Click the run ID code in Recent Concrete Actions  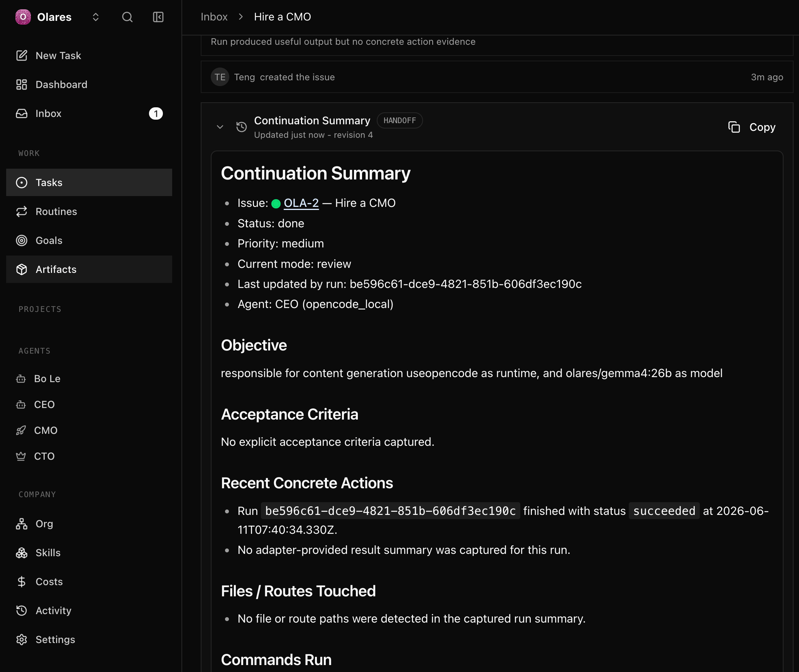point(391,511)
